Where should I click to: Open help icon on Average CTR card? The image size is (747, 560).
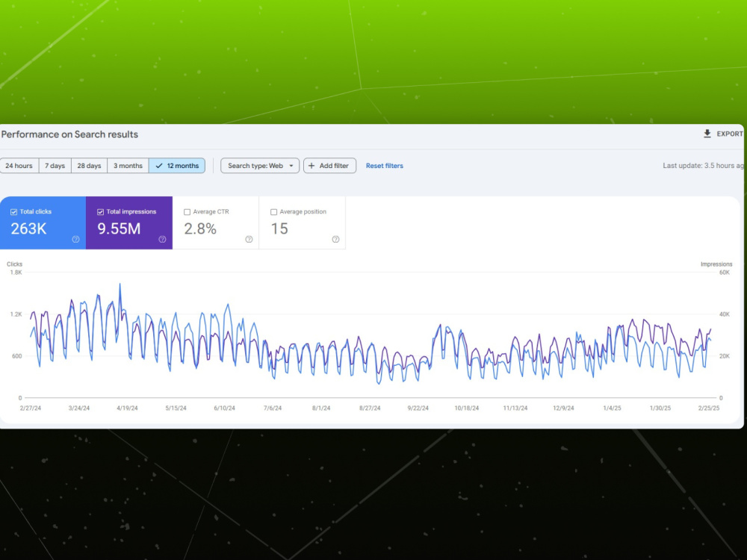click(x=249, y=240)
